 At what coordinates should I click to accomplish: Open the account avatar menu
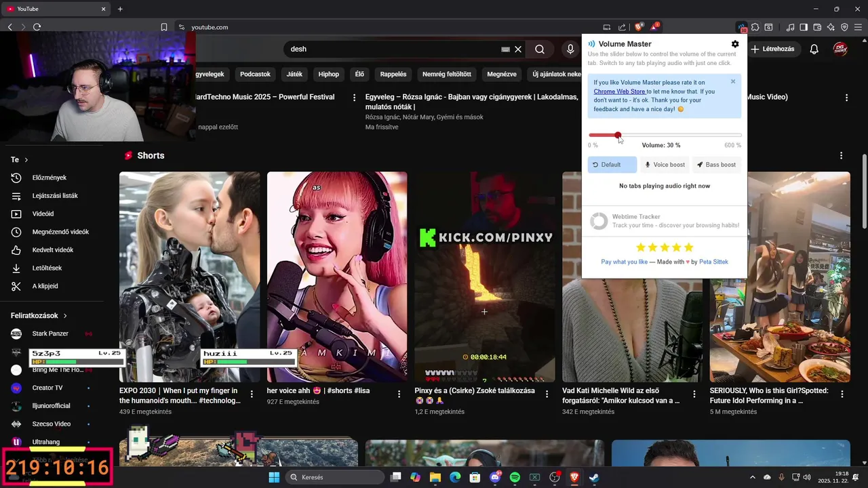click(x=841, y=49)
